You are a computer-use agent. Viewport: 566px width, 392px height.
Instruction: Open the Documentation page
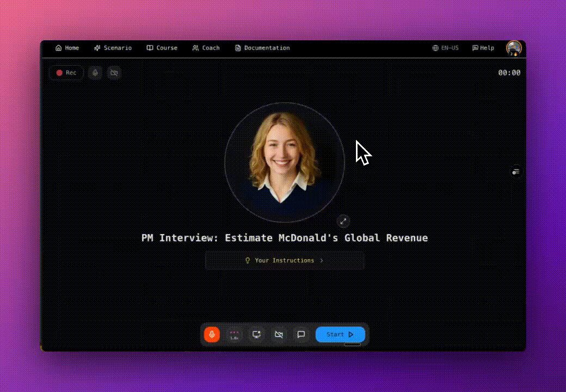pos(262,48)
